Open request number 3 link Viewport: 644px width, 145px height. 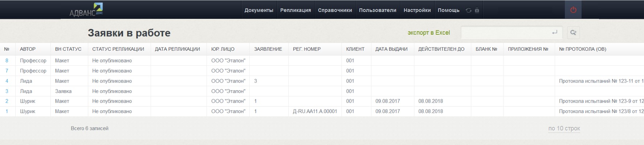pos(7,91)
